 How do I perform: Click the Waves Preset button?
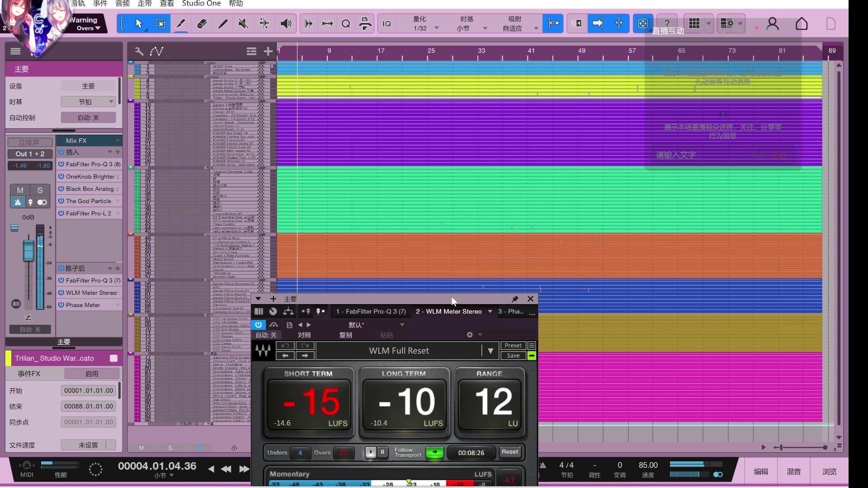click(513, 346)
